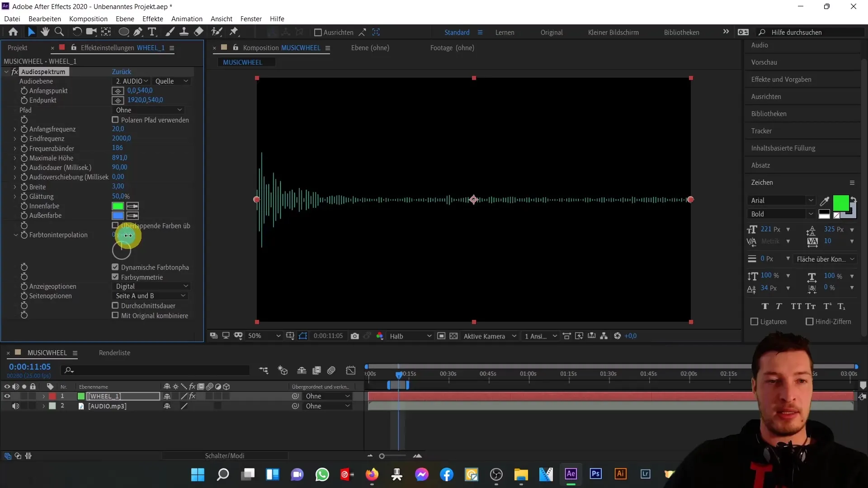
Task: Select the Clone Stamp tool
Action: [184, 32]
